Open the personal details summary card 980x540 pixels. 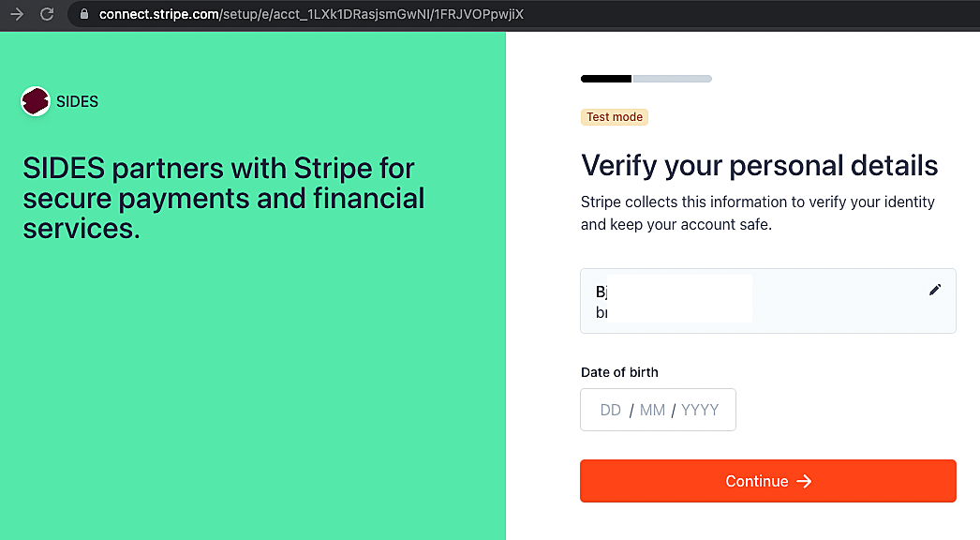tap(768, 301)
